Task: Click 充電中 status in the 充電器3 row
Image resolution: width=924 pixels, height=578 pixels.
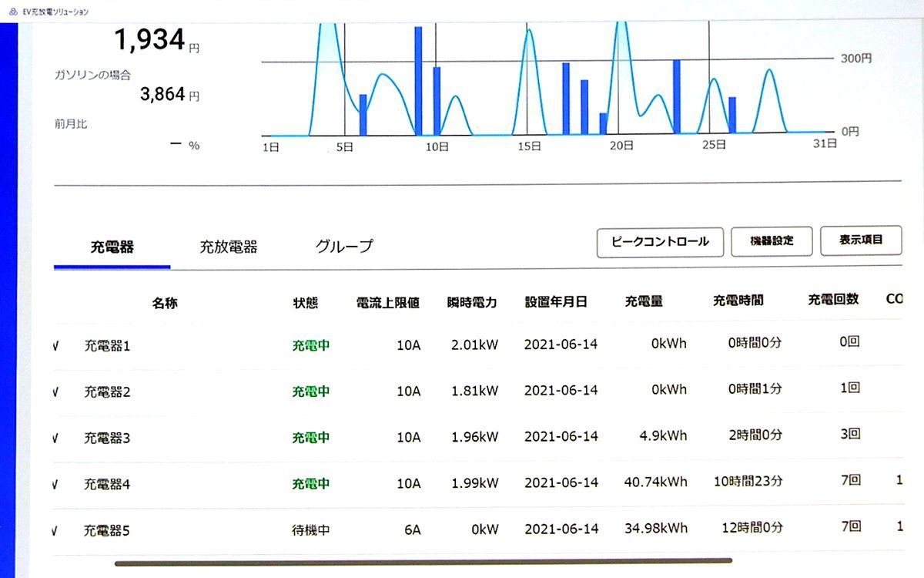Action: (x=311, y=438)
